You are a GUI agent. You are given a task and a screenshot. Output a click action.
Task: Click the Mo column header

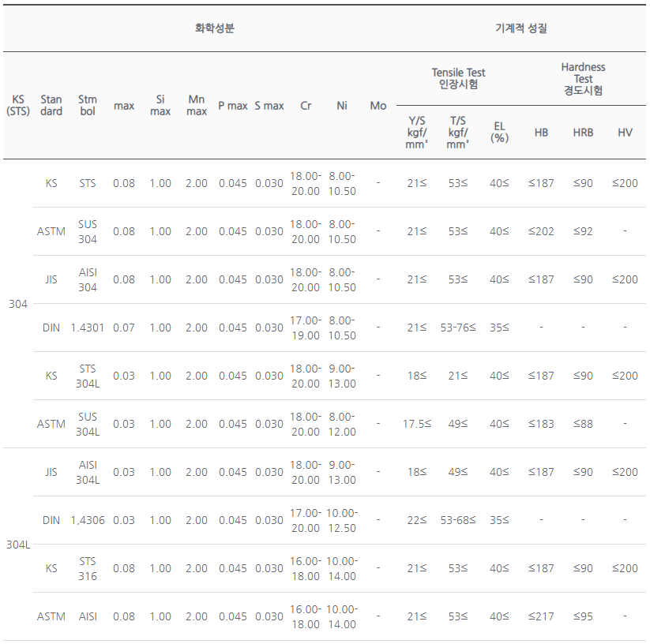[x=378, y=106]
